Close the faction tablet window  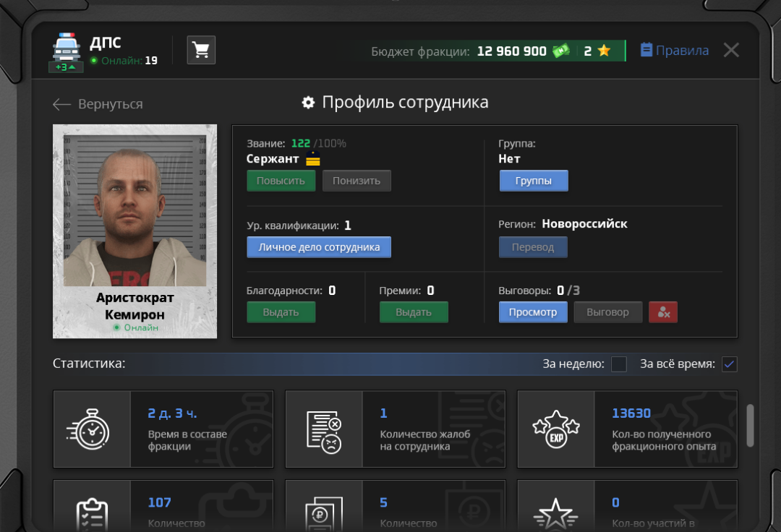(x=730, y=50)
